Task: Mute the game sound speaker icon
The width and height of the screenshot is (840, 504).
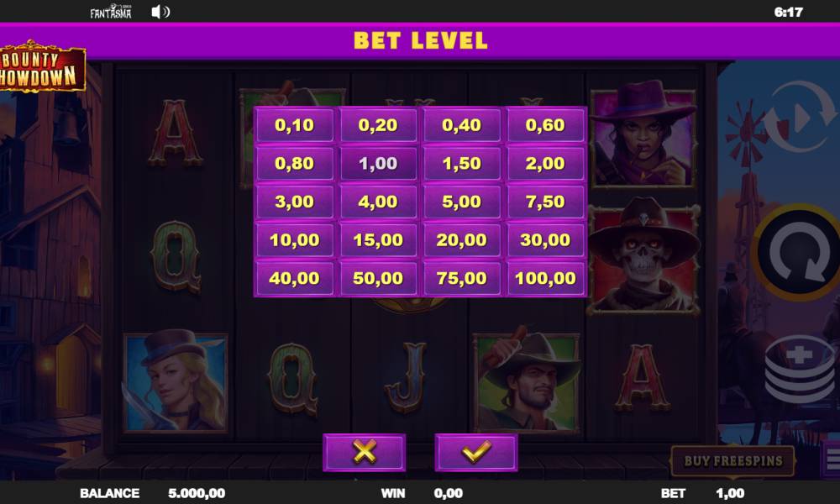Action: click(160, 12)
